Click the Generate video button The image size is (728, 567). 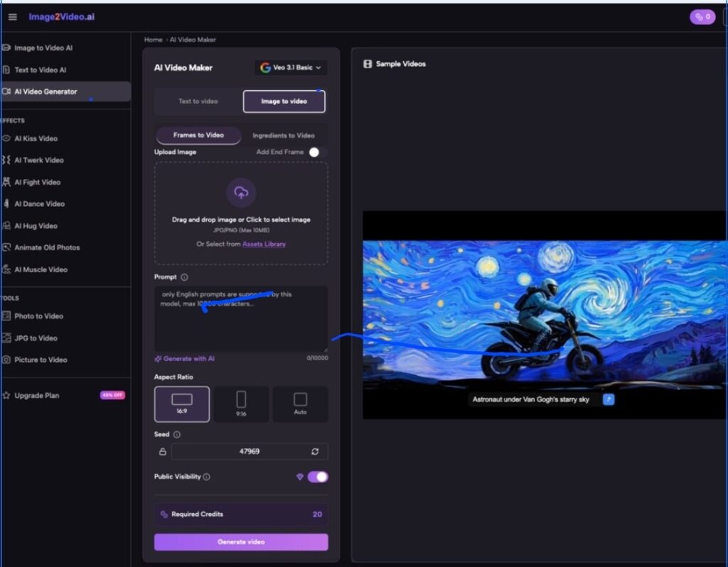tap(241, 542)
